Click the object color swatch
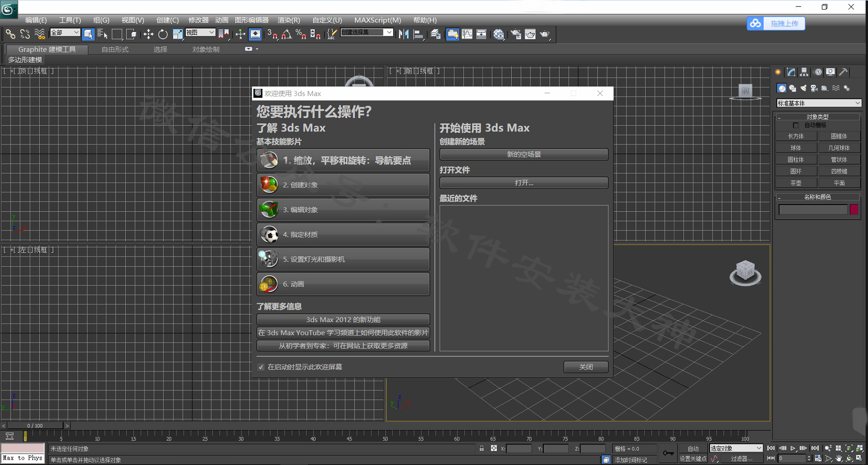Image resolution: width=868 pixels, height=465 pixels. [x=854, y=209]
